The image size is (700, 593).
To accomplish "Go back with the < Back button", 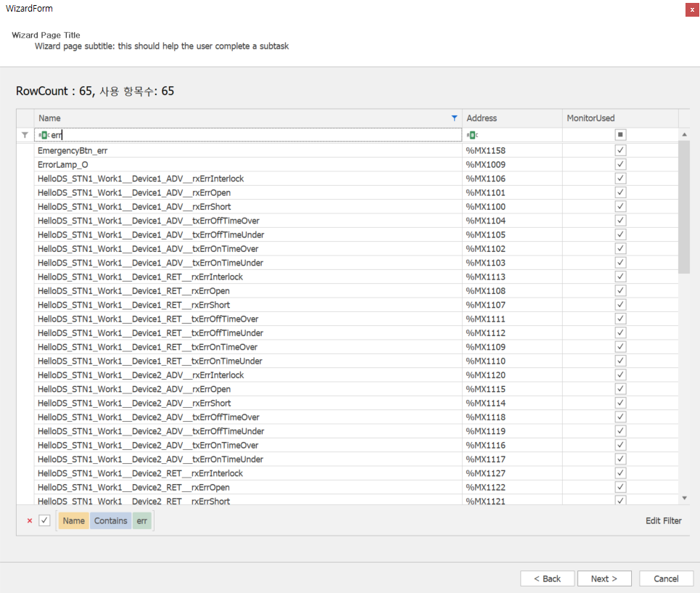I will 547,578.
